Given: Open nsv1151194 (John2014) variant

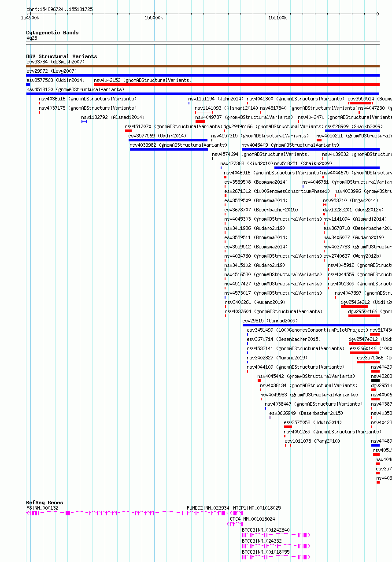Looking at the screenshot, I should point(216,99).
